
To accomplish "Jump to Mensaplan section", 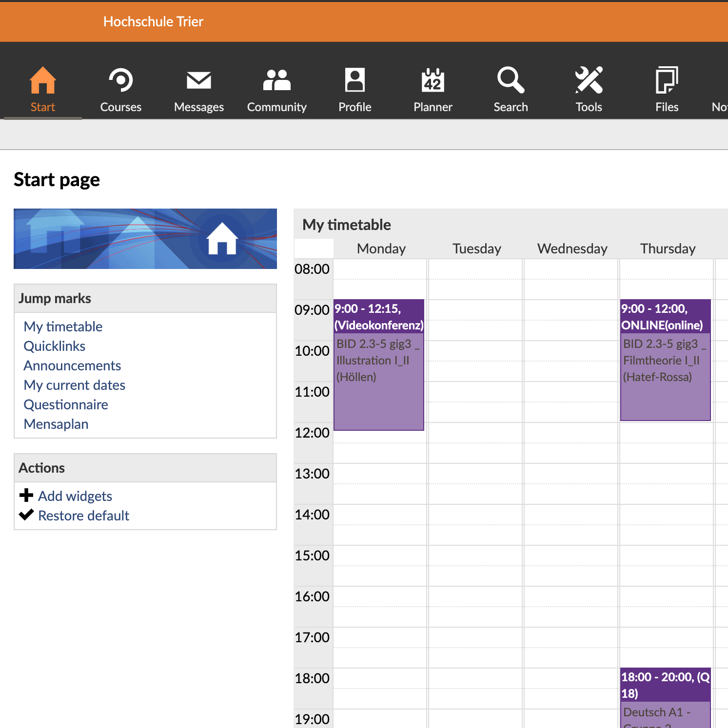I will coord(56,424).
